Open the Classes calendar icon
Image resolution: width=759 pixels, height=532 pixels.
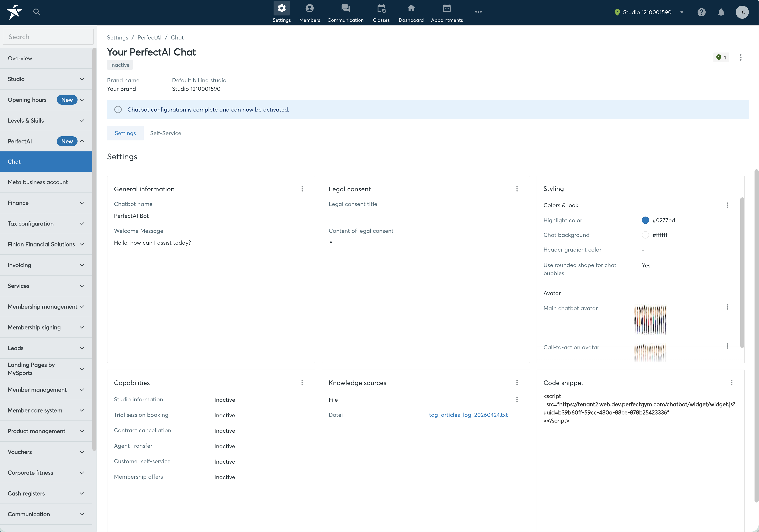(381, 8)
